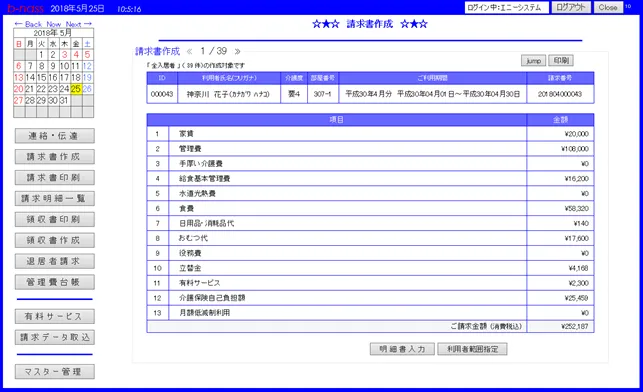This screenshot has width=643, height=392.
Task: Go to previous invoice with « arrow
Action: pos(189,51)
